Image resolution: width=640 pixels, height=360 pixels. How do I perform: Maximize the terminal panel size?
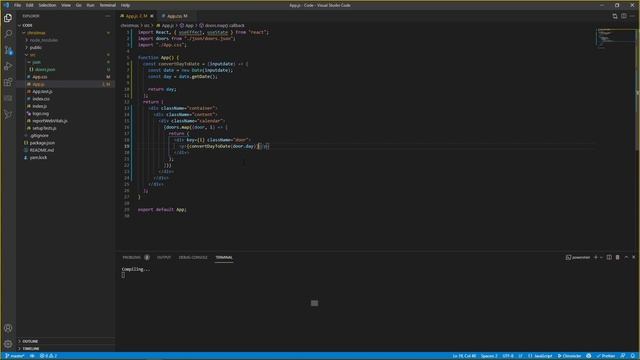pyautogui.click(x=626, y=257)
